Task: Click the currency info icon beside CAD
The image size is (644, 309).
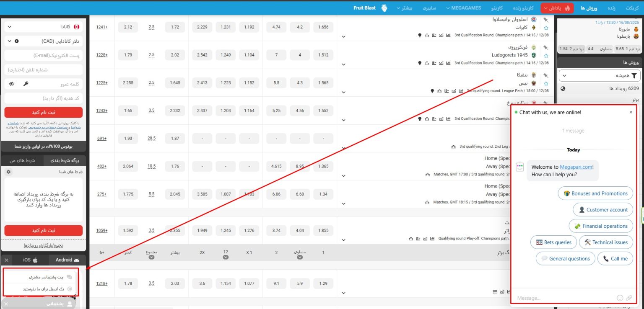Action: point(17,41)
